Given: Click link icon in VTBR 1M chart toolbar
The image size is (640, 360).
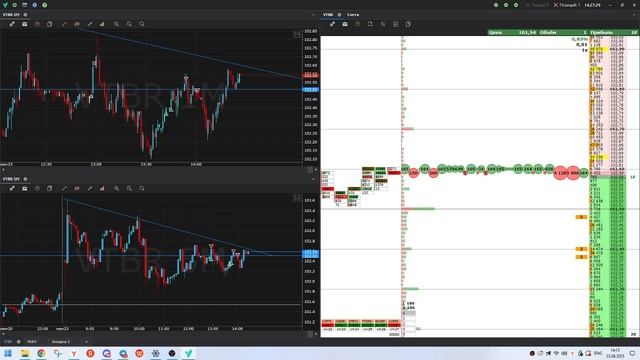Looking at the screenshot, I should coord(12,24).
